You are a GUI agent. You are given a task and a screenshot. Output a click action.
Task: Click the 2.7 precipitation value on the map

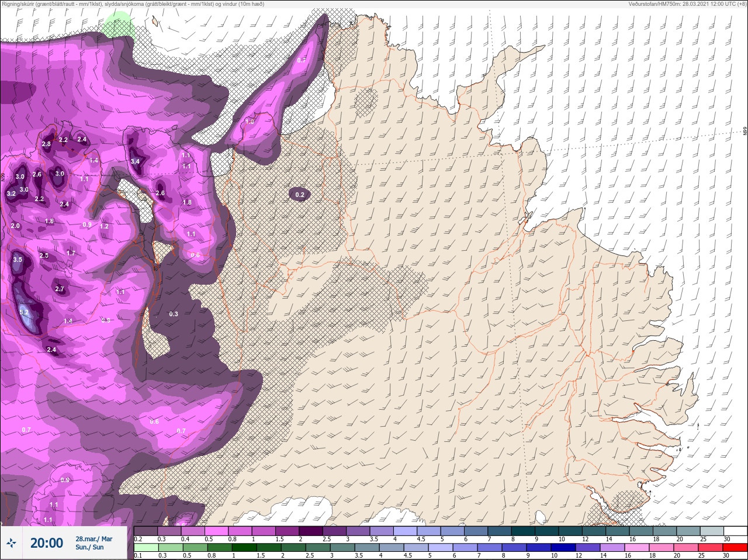coord(60,289)
